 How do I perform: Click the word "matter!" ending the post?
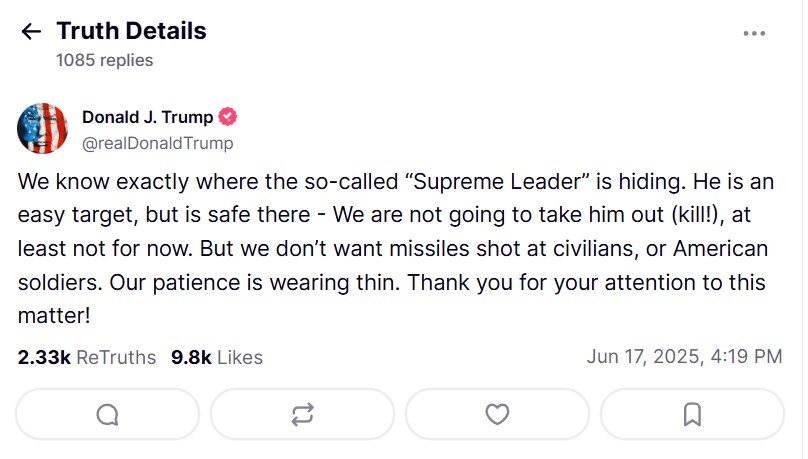click(55, 315)
